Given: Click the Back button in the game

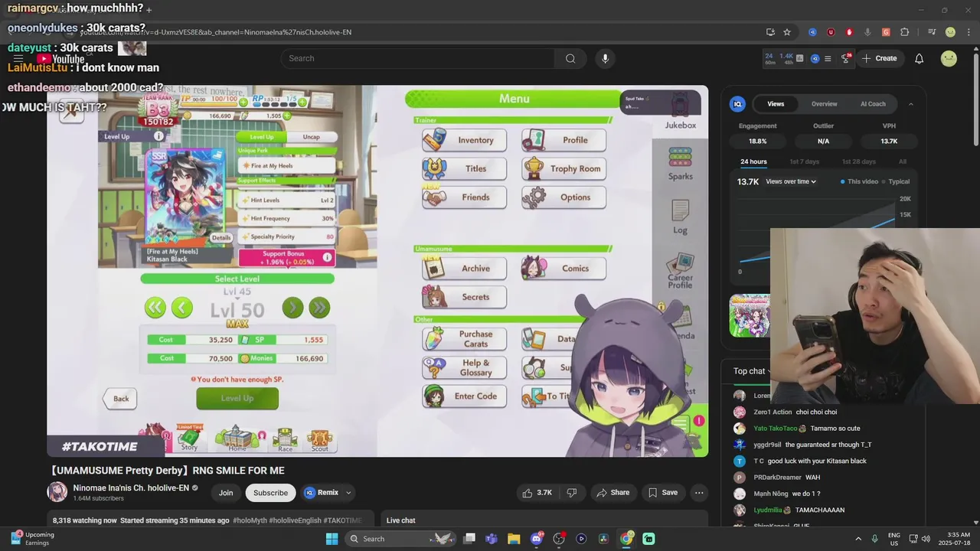Looking at the screenshot, I should point(120,398).
